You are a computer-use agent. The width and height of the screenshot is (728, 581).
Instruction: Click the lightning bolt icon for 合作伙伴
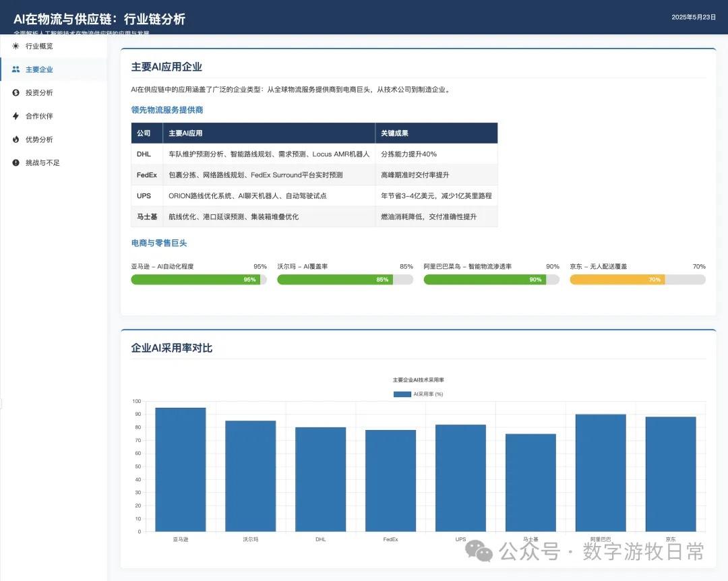(x=16, y=116)
